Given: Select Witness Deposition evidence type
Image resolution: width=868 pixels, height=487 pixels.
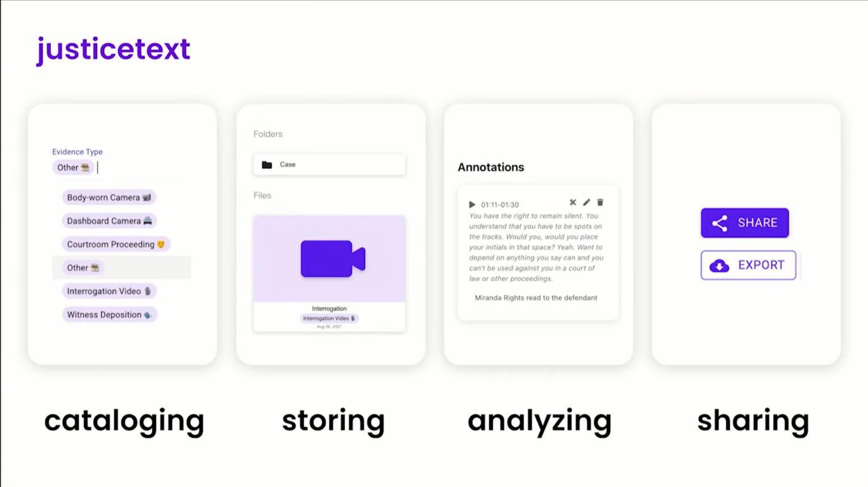Looking at the screenshot, I should click(109, 314).
